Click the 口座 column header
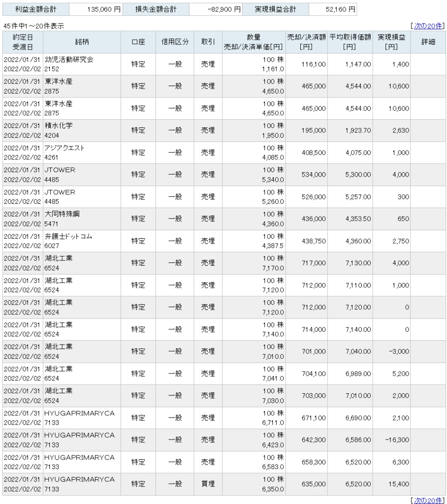447x504 pixels. [x=138, y=42]
